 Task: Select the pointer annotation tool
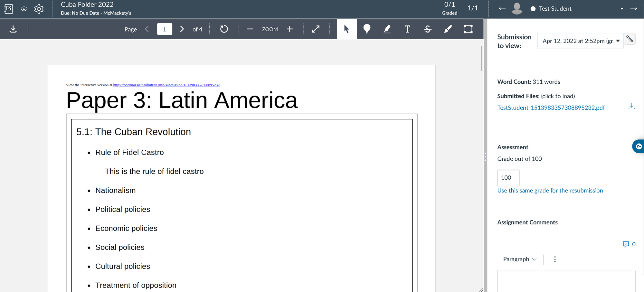click(347, 29)
